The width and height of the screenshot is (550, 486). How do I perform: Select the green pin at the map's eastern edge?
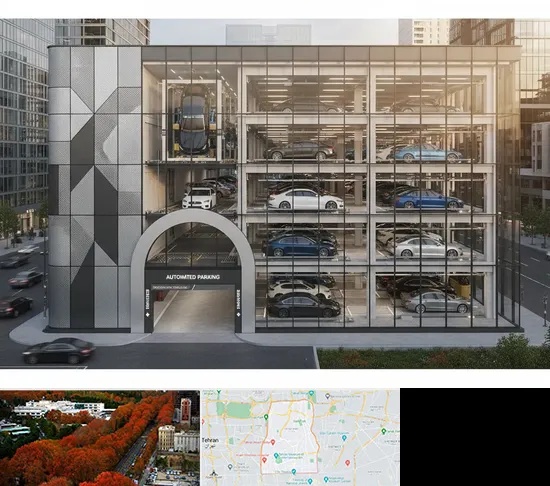pos(383,431)
